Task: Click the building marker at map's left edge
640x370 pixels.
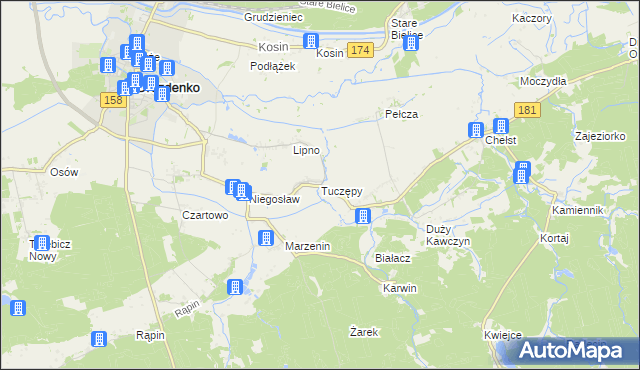Action: [18, 308]
